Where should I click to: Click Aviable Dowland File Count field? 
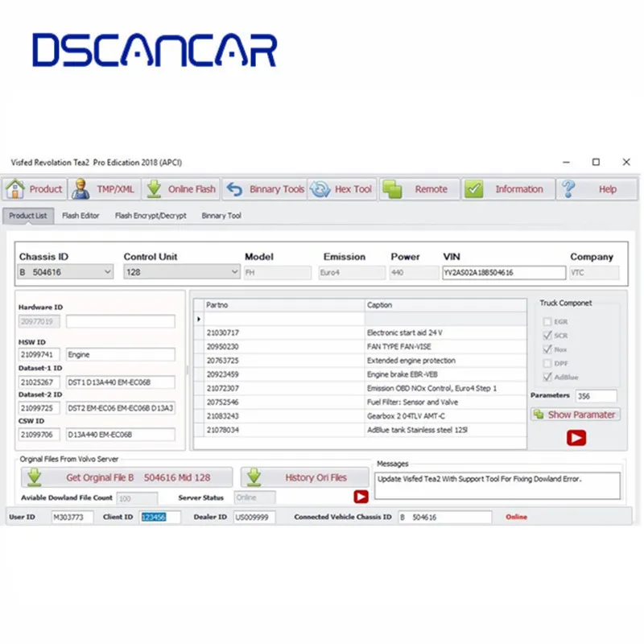click(137, 498)
